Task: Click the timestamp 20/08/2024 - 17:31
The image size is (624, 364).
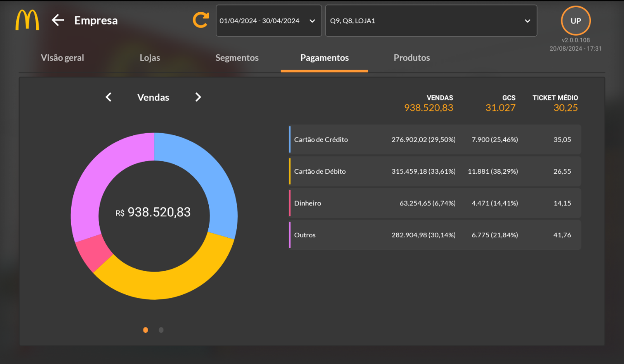Action: pos(576,48)
